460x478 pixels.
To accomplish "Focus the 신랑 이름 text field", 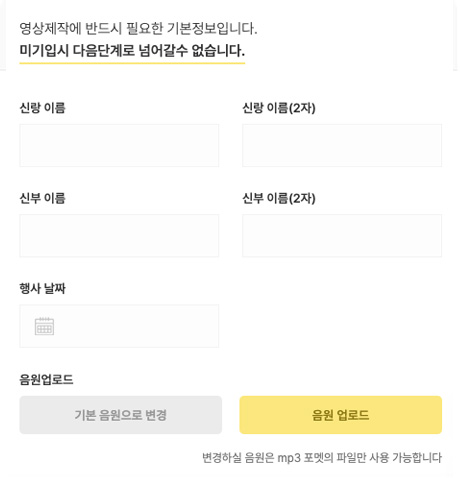I will tap(119, 145).
